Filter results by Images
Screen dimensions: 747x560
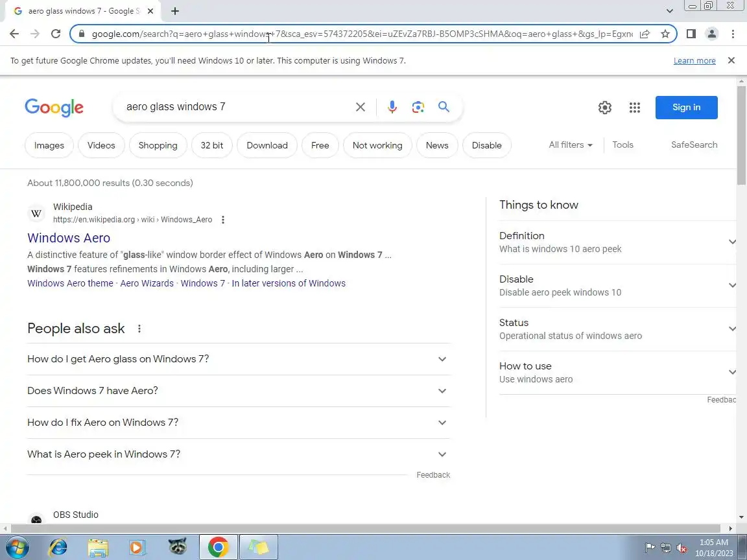[49, 145]
